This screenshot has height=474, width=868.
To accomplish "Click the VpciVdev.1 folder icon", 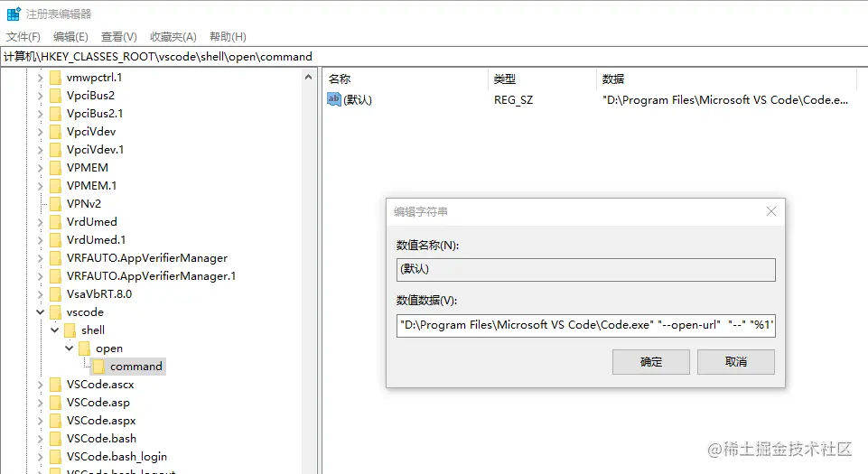I will 55,150.
